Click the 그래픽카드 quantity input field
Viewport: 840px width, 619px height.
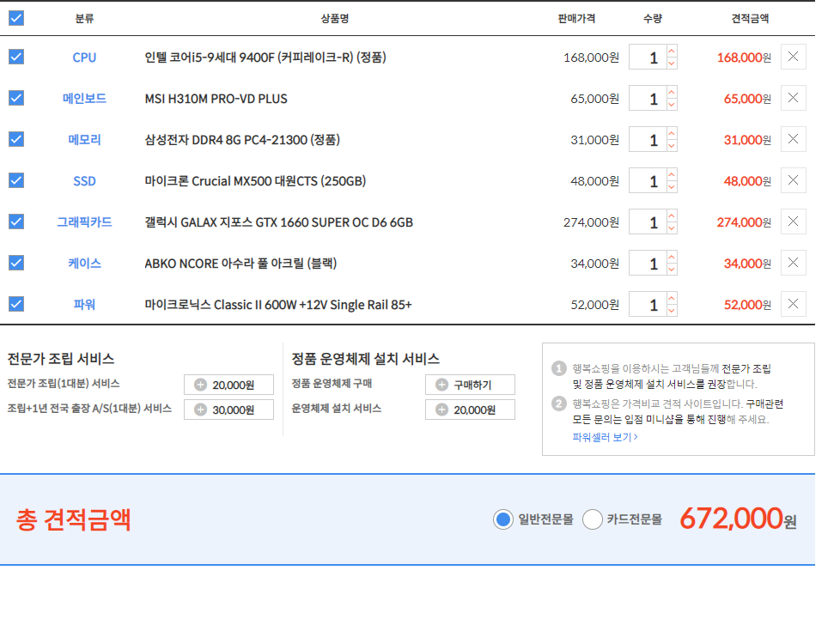648,222
